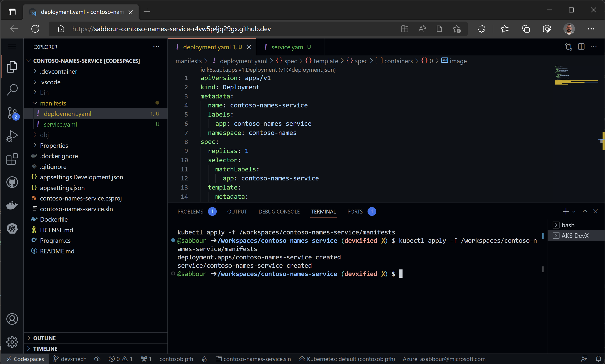This screenshot has height=364, width=605.
Task: Switch to the service.yaml editor tab
Action: (288, 47)
